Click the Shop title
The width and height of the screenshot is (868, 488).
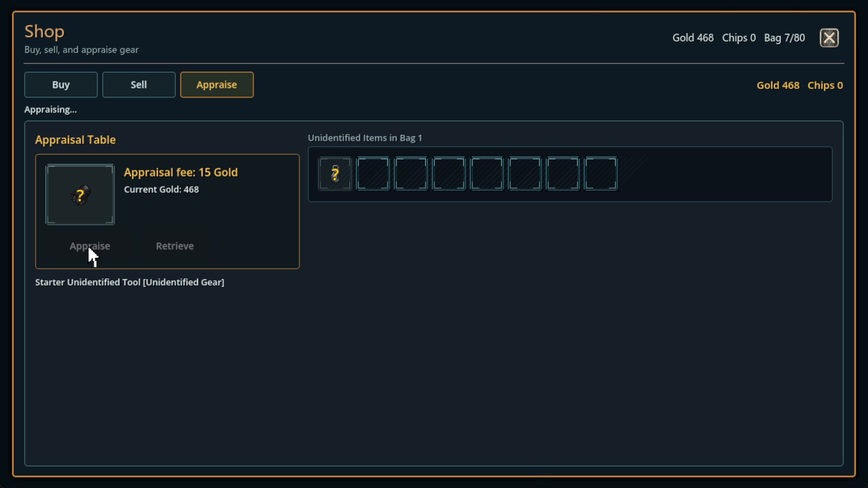coord(44,32)
